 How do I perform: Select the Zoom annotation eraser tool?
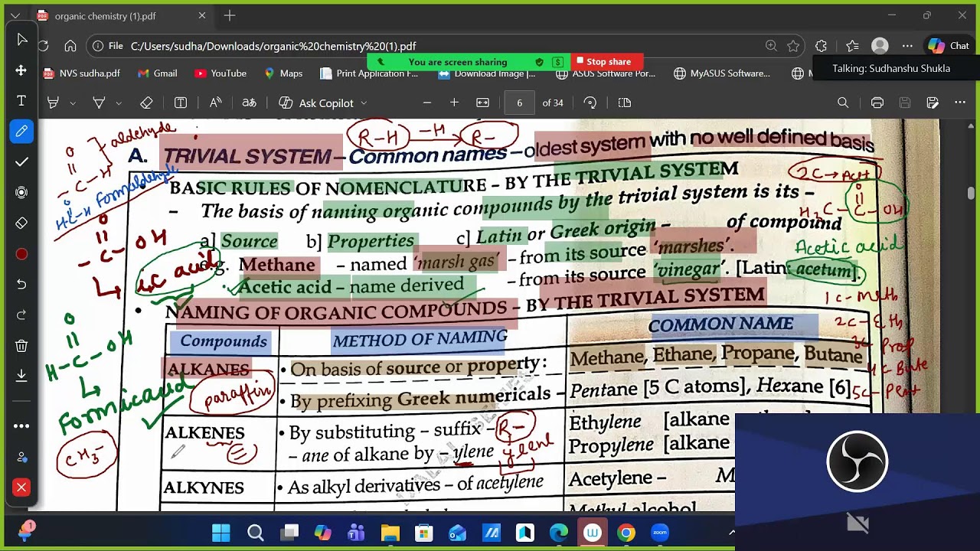pyautogui.click(x=21, y=223)
